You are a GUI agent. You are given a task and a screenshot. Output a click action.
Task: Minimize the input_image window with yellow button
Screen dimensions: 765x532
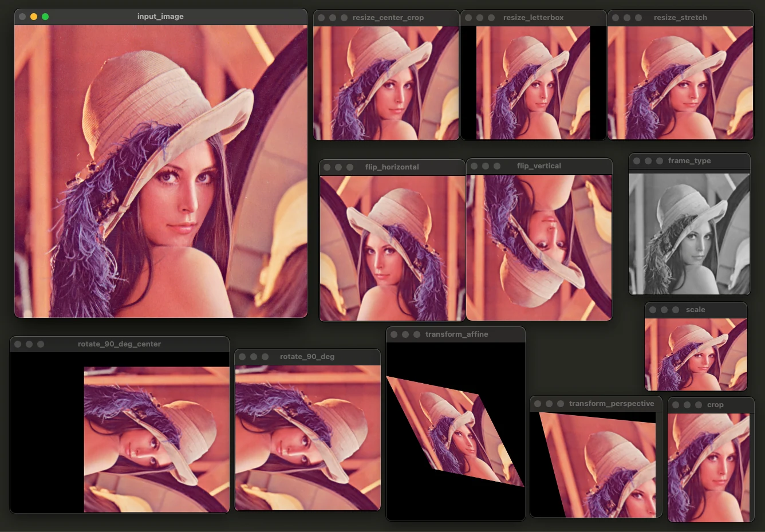tap(34, 17)
